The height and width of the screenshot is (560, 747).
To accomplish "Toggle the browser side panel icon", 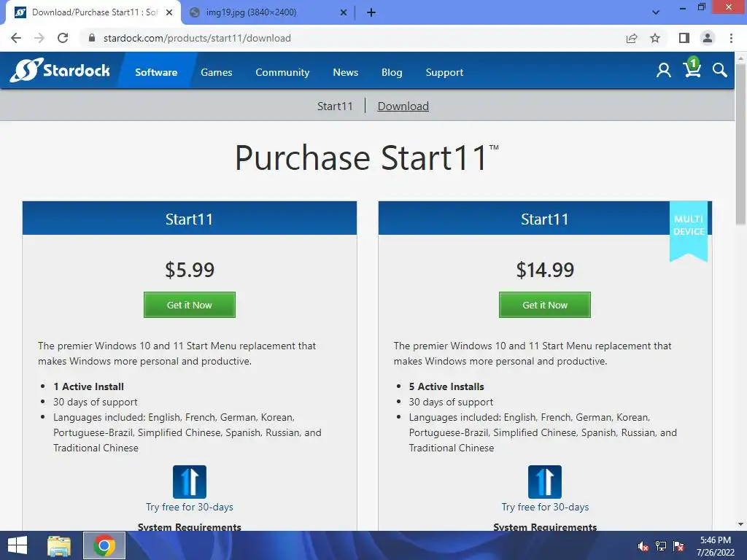I will click(684, 38).
